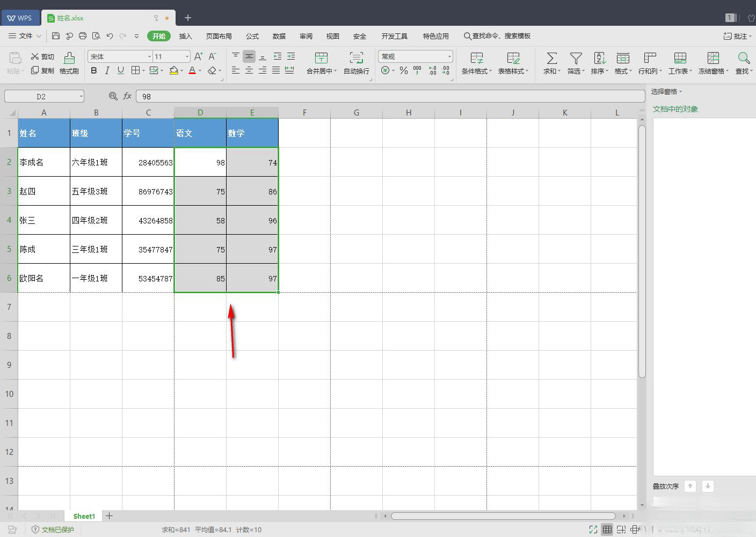This screenshot has width=756, height=537.
Task: Toggle vertical middle alignment
Action: (x=249, y=56)
